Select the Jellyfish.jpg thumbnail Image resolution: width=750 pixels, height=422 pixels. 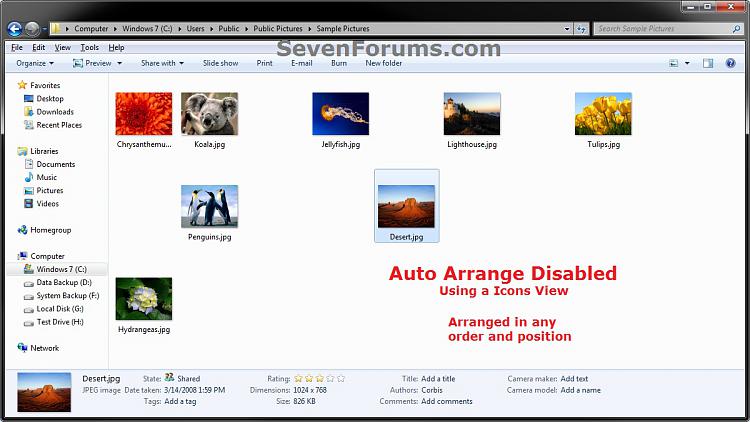point(341,114)
